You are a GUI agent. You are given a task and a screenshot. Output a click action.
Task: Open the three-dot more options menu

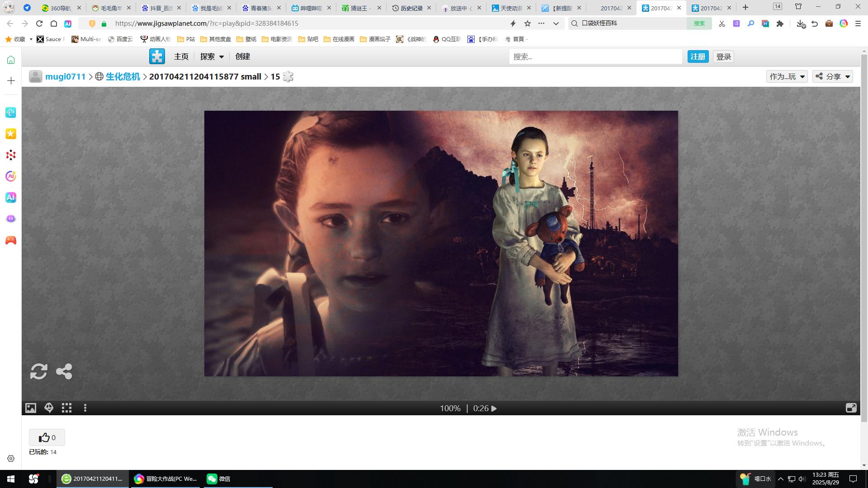coord(85,408)
